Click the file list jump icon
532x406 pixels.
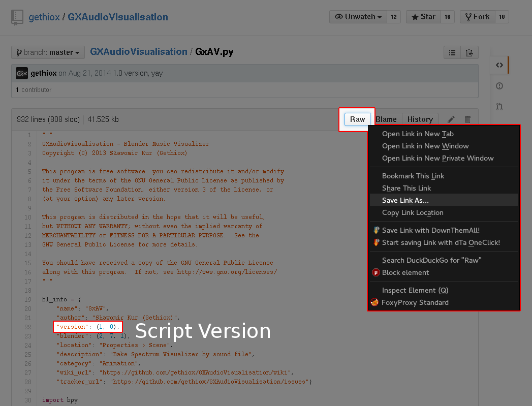[x=452, y=52]
